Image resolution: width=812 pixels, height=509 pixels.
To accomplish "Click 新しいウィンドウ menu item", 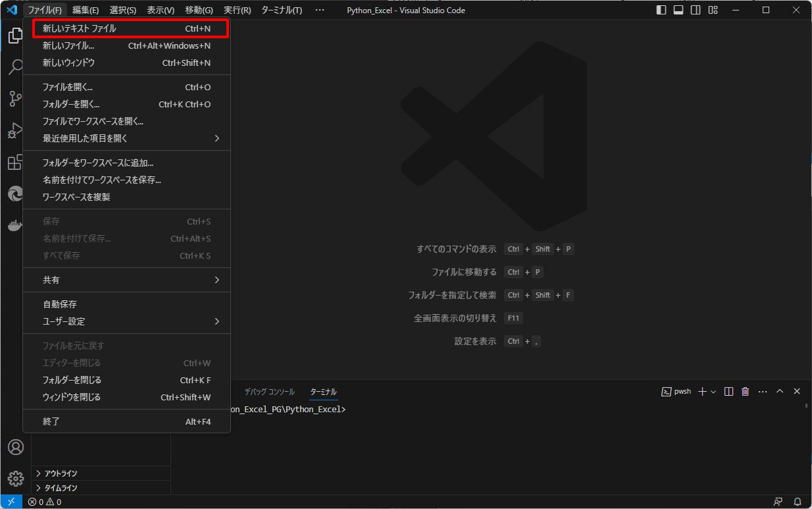I will (x=126, y=63).
